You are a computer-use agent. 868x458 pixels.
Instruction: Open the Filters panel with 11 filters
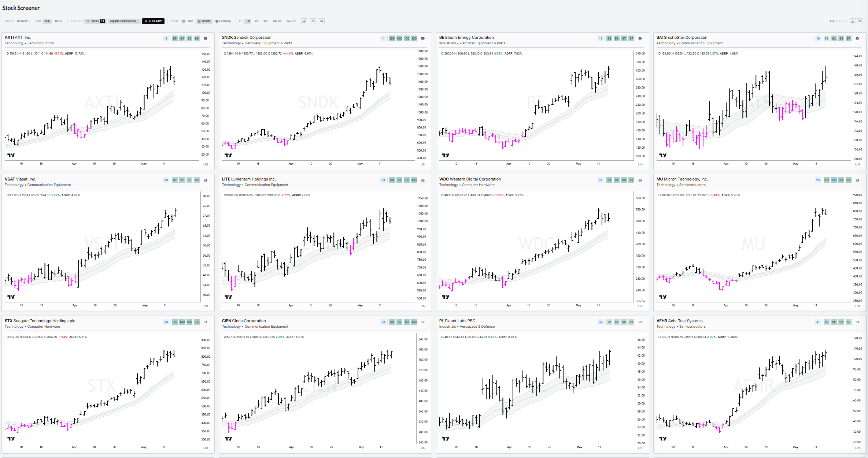[95, 21]
